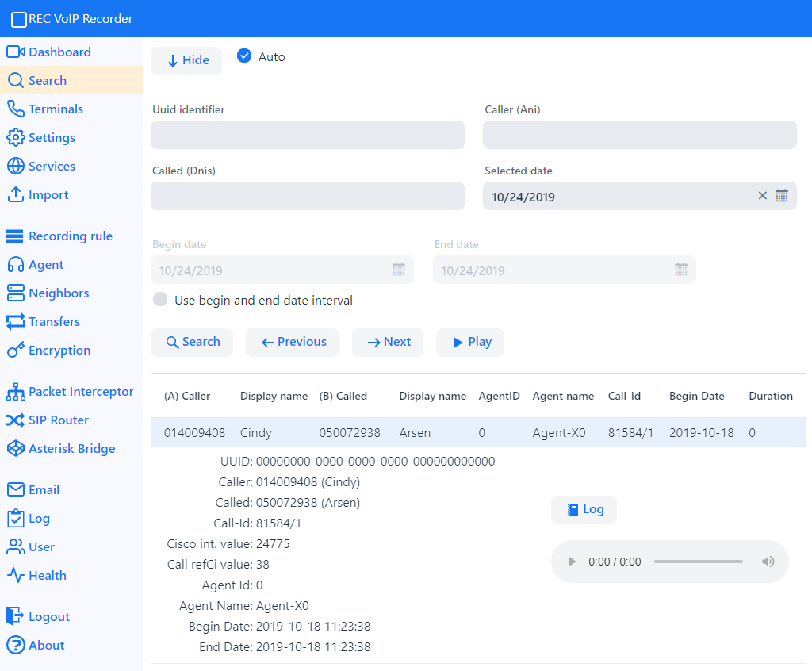Click the Asterisk Bridge cube icon

point(16,449)
